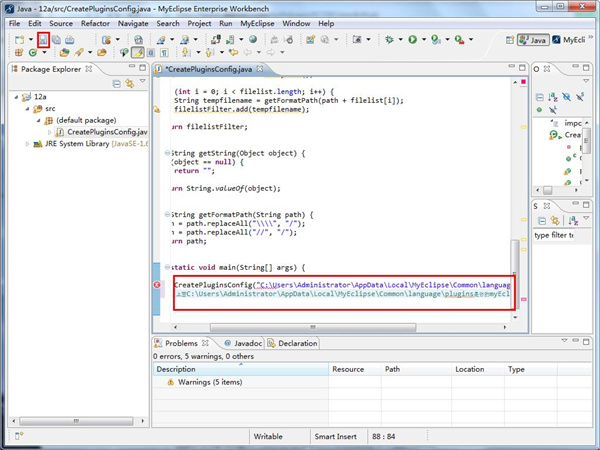Click the Save icon in the toolbar

[43, 39]
